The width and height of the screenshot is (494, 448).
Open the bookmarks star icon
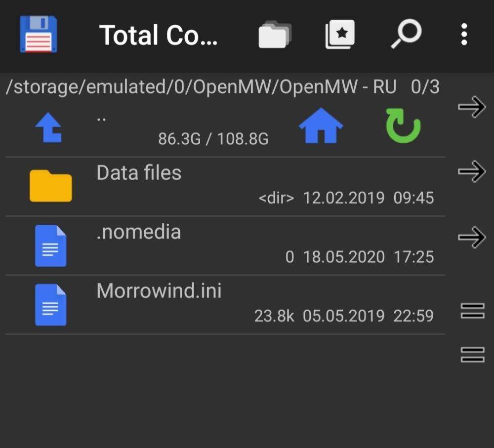[x=340, y=35]
